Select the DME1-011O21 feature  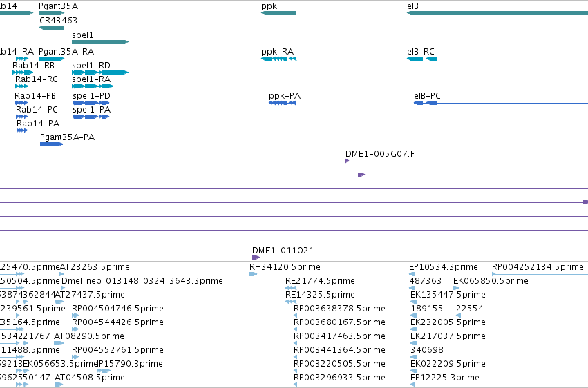click(420, 258)
